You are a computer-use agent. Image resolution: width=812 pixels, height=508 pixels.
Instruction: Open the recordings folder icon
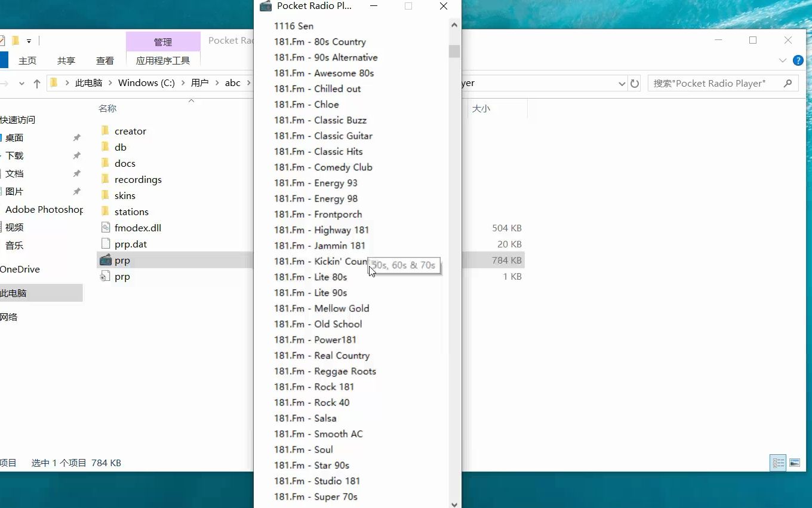click(x=105, y=179)
